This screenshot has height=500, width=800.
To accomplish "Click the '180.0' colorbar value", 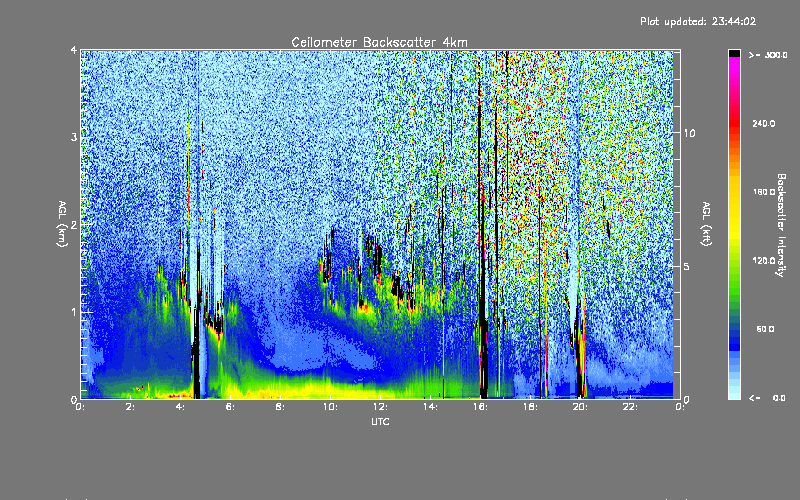I will [764, 192].
